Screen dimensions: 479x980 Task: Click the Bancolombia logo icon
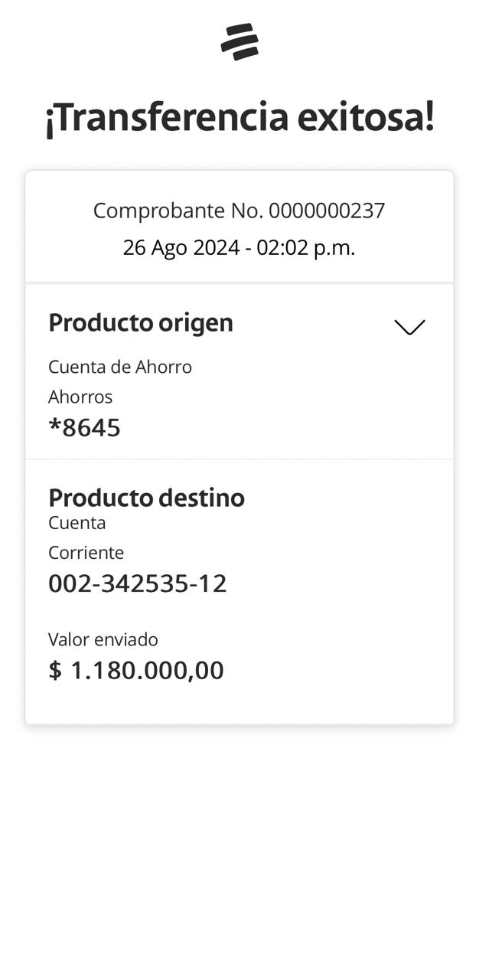[239, 41]
